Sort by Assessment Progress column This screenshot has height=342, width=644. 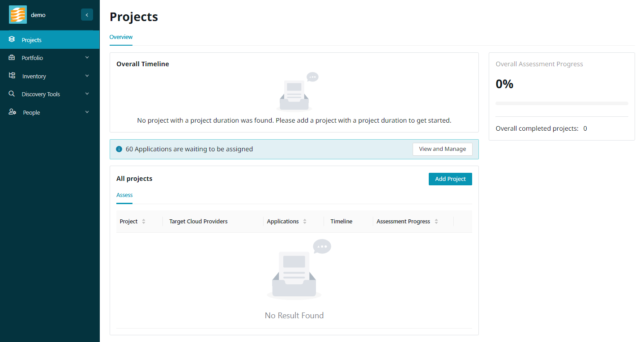[x=436, y=222]
